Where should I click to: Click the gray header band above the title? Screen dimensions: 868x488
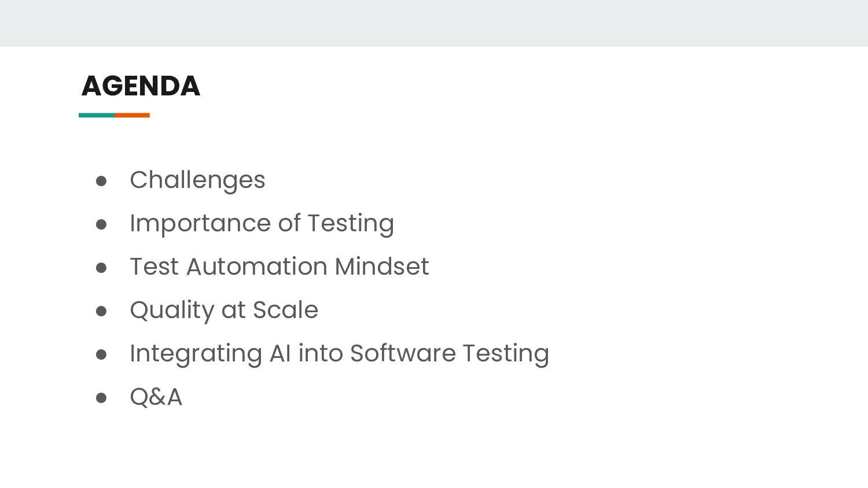pyautogui.click(x=434, y=23)
